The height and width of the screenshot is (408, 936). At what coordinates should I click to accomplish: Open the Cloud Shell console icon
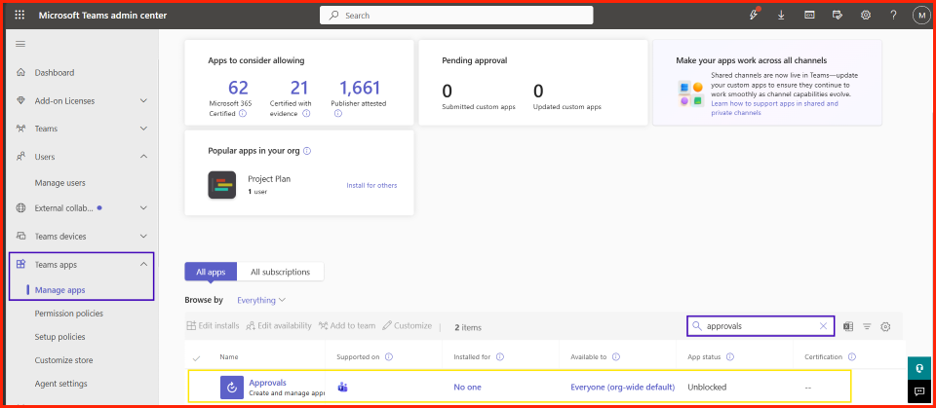[809, 16]
